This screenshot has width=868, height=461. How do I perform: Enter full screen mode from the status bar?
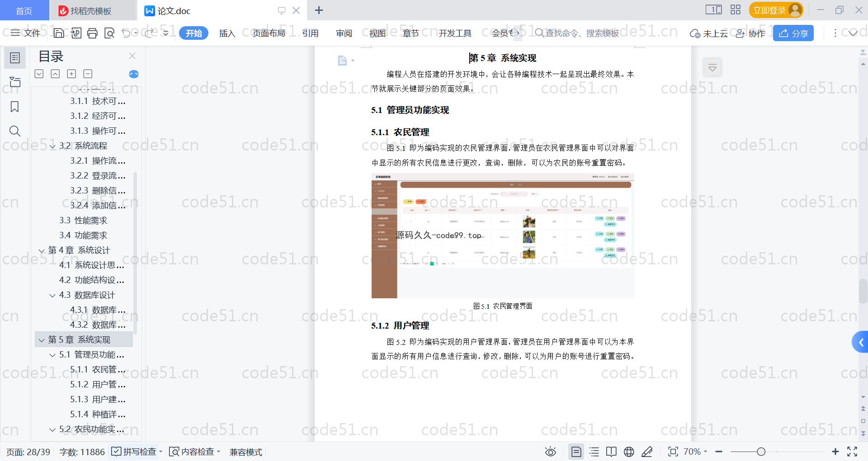[x=852, y=452]
